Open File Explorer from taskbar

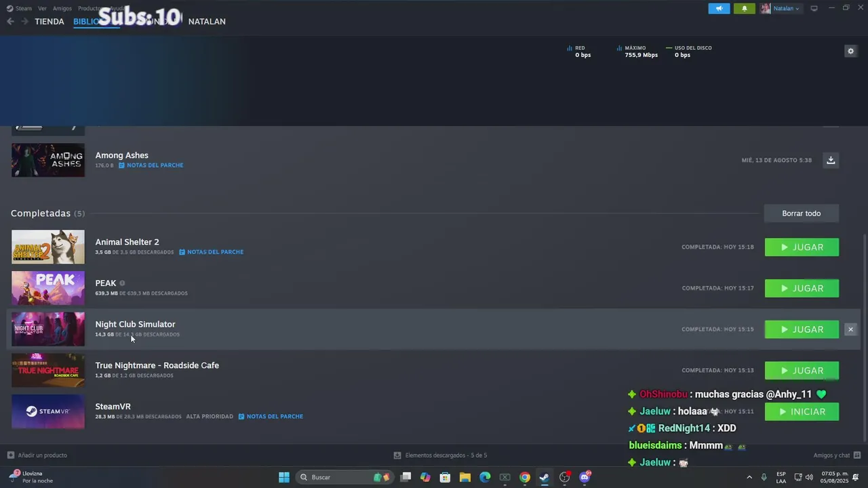coord(465,477)
